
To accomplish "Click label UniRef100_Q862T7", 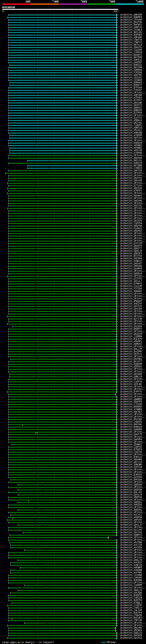I will coord(131,249).
